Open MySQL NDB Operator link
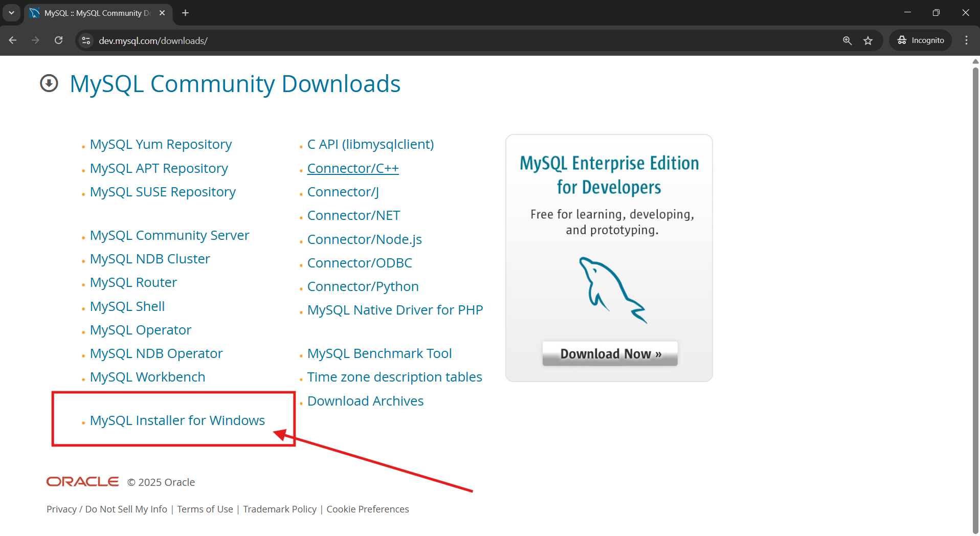The image size is (980, 536). 156,353
